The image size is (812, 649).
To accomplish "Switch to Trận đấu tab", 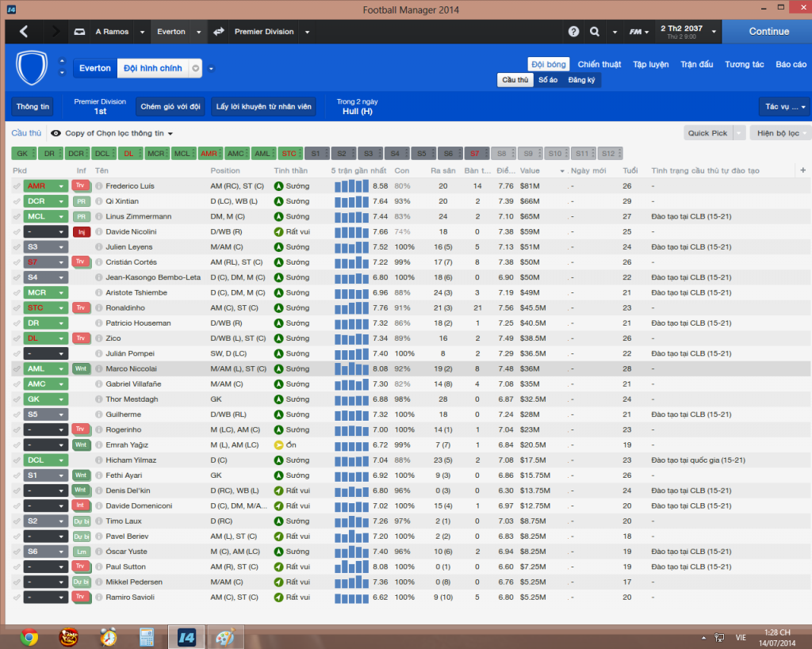I will click(696, 64).
